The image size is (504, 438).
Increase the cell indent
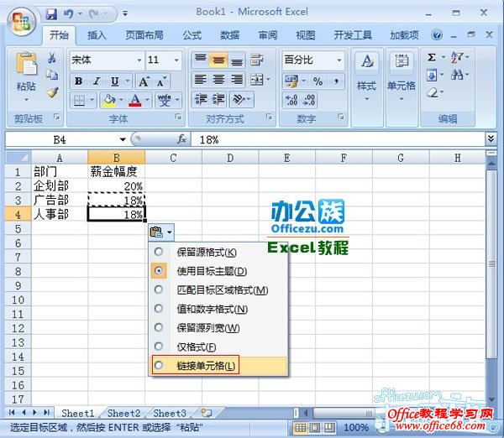tap(218, 99)
